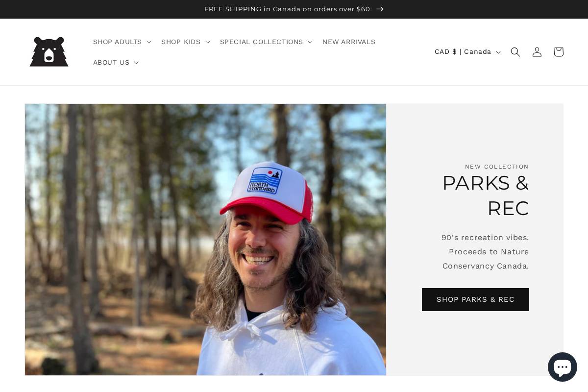Open the Shopify chat bubble
Viewport: 588px width, 392px height.
[562, 367]
